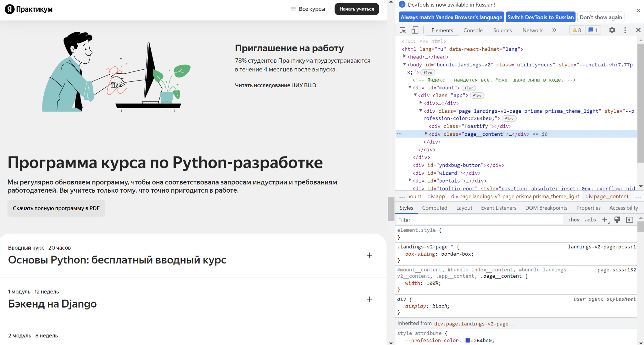Download full program PDF button

click(56, 208)
